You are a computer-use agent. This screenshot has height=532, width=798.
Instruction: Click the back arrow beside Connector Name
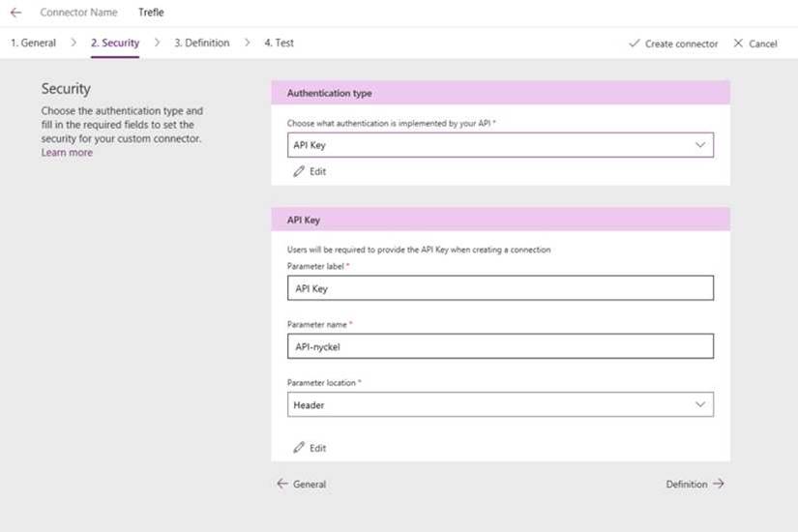[x=15, y=13]
